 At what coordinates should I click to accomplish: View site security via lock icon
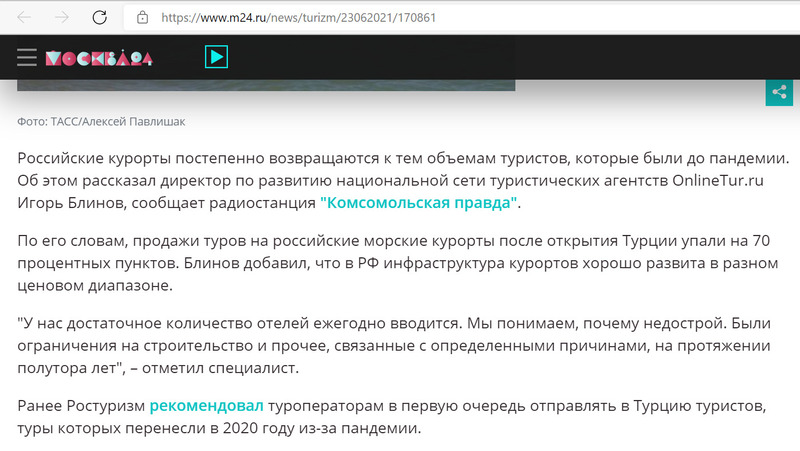pos(142,18)
